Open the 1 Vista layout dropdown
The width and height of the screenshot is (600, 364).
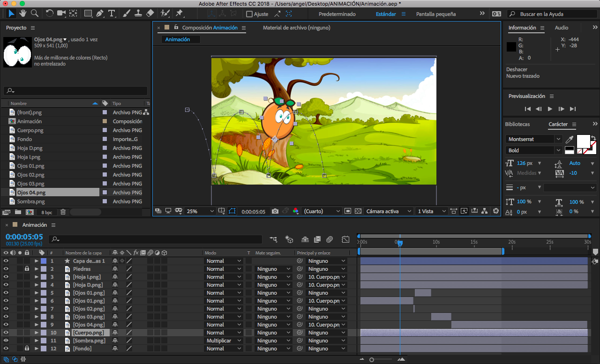(432, 211)
